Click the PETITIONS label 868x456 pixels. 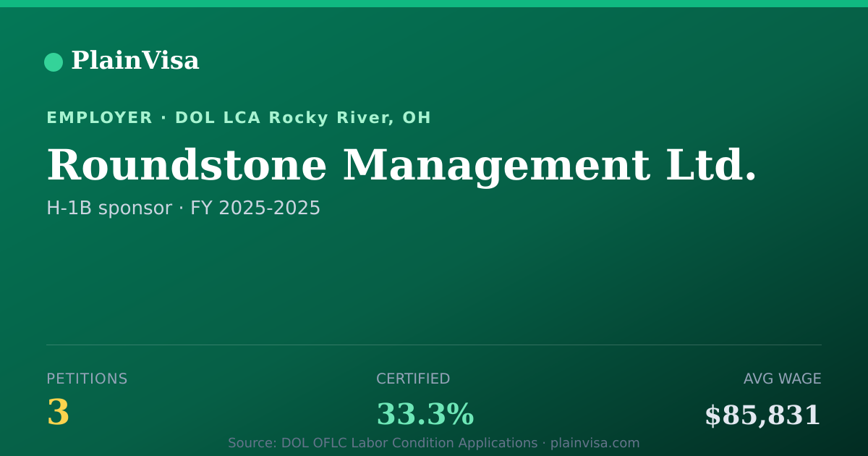point(87,379)
